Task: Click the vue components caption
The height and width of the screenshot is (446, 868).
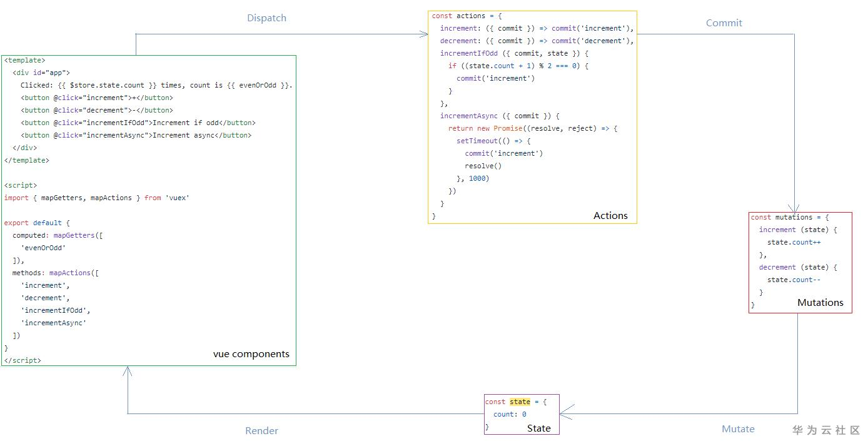Action: [x=251, y=354]
